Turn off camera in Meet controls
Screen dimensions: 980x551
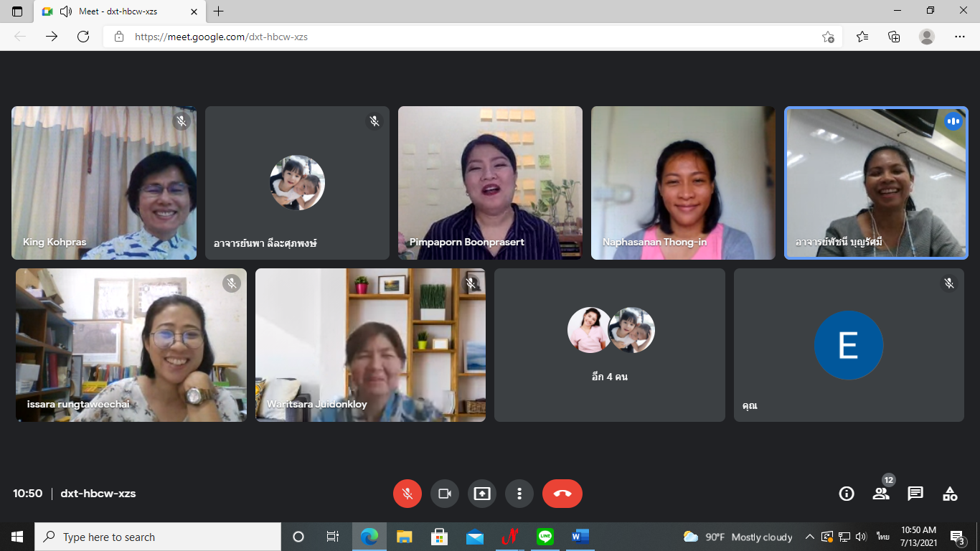click(445, 494)
